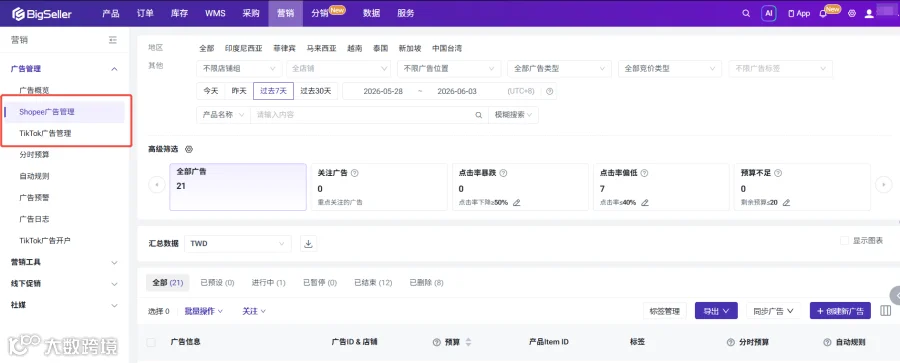Open the column settings icon beside 创建新广告
900x363 pixels.
[886, 311]
